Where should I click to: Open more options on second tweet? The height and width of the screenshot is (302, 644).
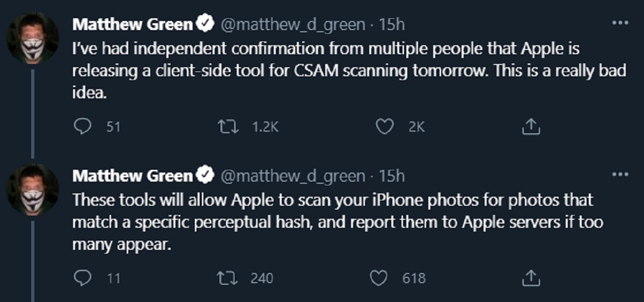click(x=619, y=175)
